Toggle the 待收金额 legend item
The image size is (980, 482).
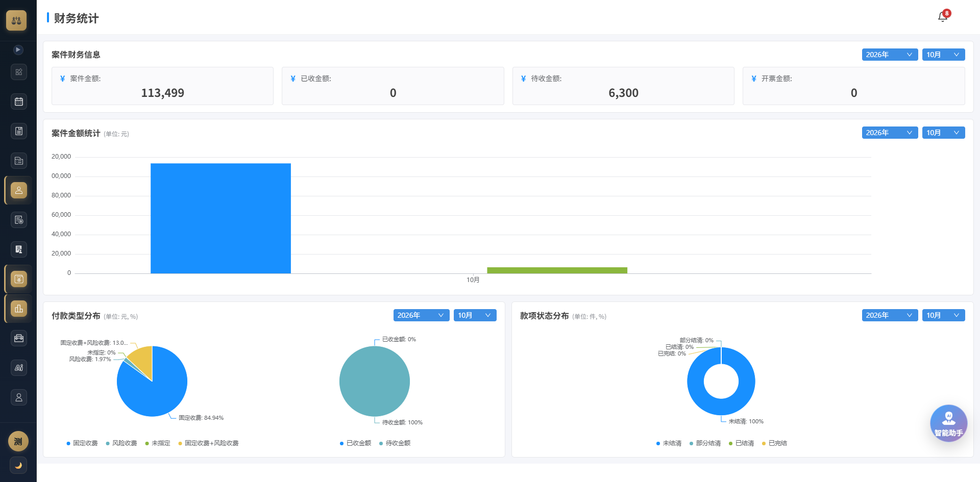pos(395,443)
